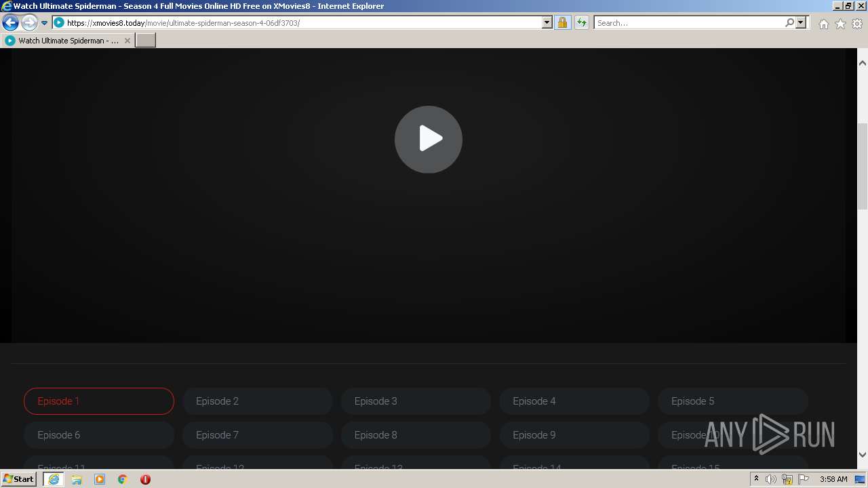This screenshot has height=488, width=868.
Task: Go back with the browser Back arrow
Action: tap(10, 22)
